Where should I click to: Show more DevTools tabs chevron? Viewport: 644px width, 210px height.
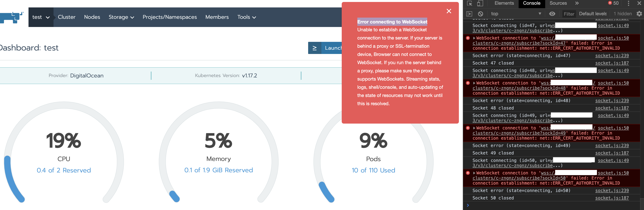pos(577,3)
